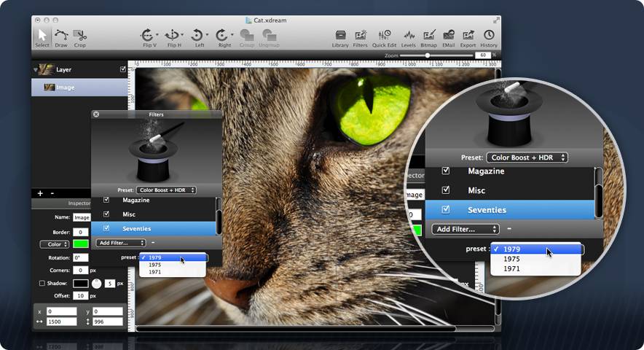The width and height of the screenshot is (644, 350).
Task: Activate the Crop tool
Action: pos(80,36)
